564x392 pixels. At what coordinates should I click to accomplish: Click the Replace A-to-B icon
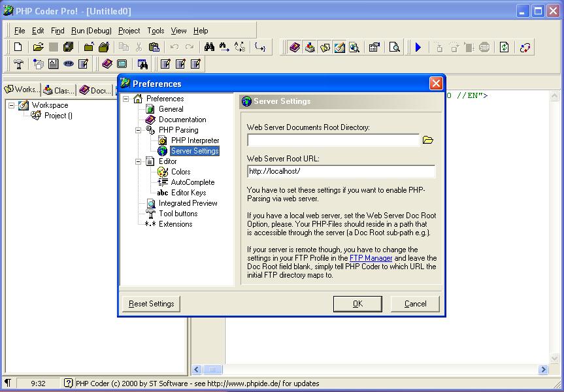(240, 47)
